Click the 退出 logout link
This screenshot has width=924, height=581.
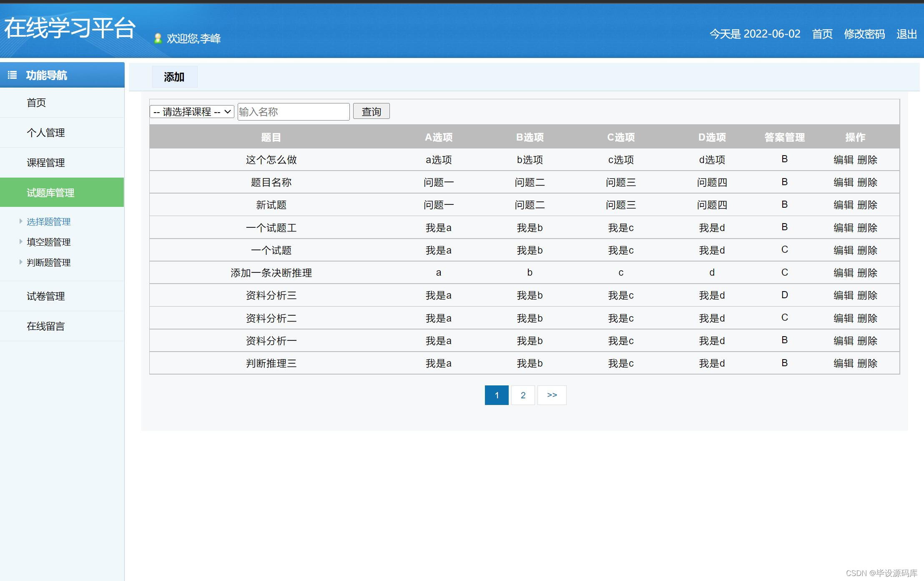click(x=907, y=34)
